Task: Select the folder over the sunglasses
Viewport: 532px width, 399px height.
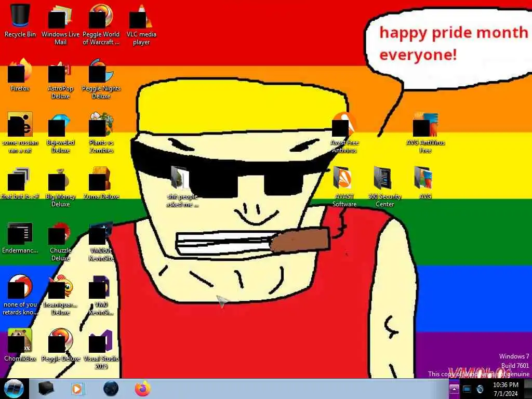Action: 182,187
